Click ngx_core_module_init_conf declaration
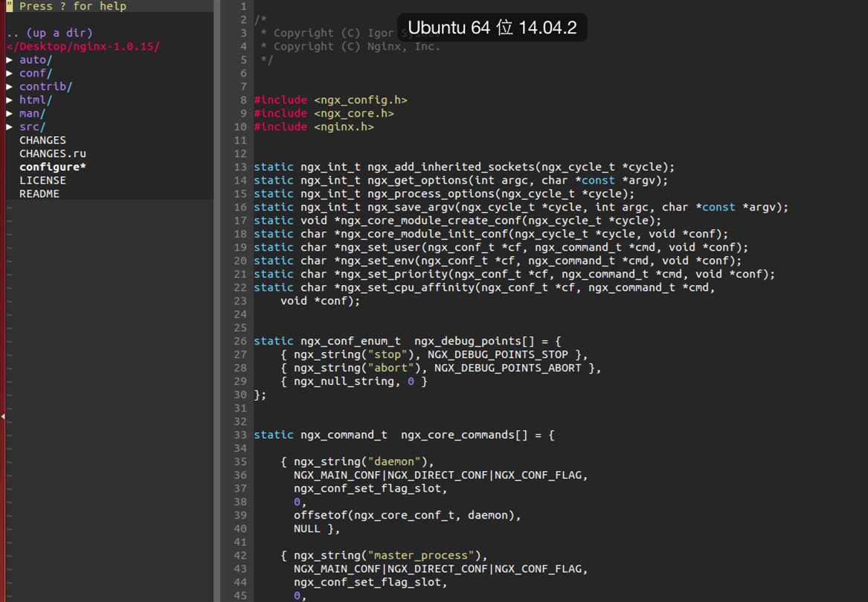The image size is (868, 602). click(491, 234)
